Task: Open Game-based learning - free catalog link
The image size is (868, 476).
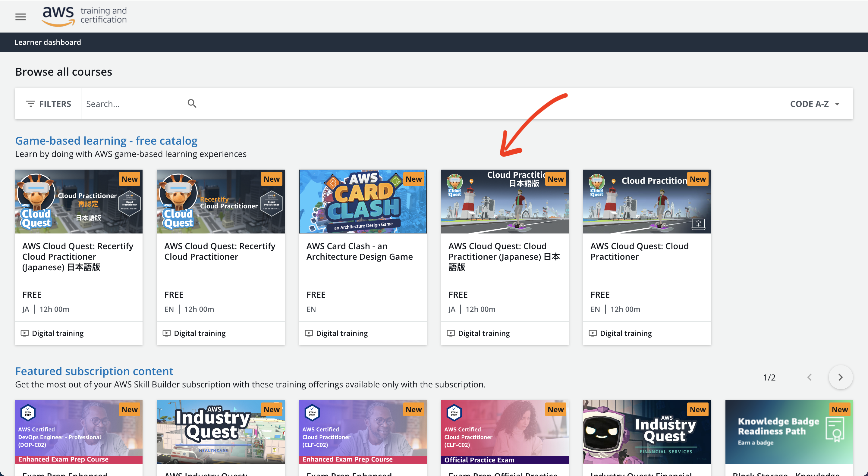Action: pos(106,140)
